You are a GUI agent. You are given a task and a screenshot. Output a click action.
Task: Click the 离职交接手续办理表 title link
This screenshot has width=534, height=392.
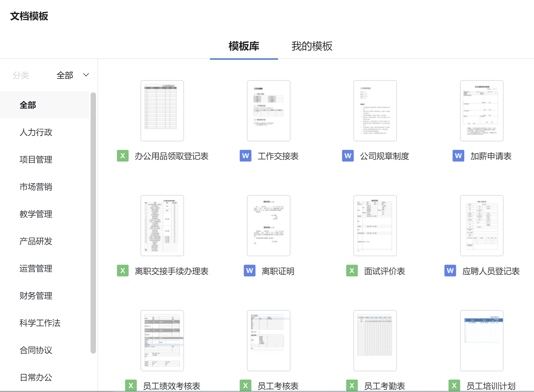tap(172, 271)
